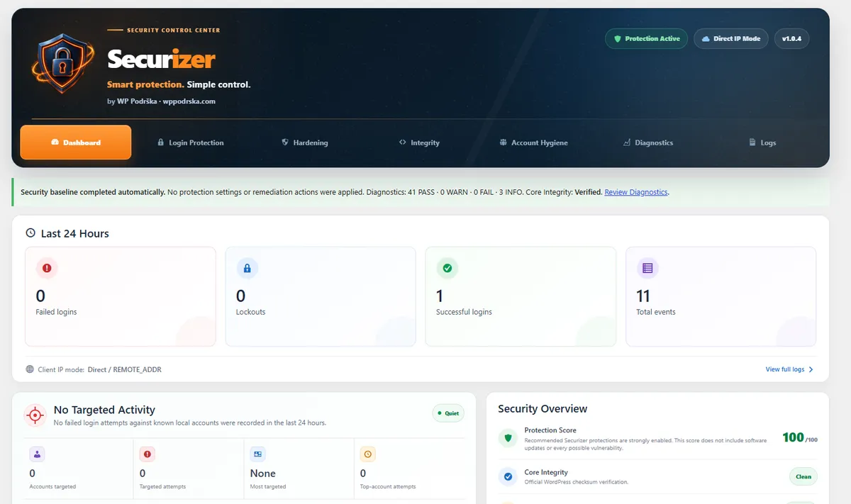Click the Security Control Center header label
Screen dimensions: 851x504
click(x=173, y=30)
